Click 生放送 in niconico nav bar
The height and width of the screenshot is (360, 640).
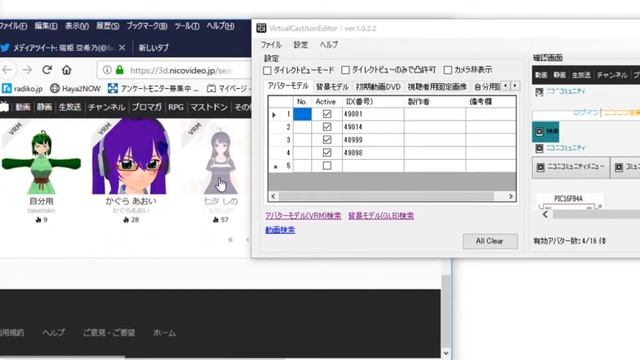pos(70,107)
